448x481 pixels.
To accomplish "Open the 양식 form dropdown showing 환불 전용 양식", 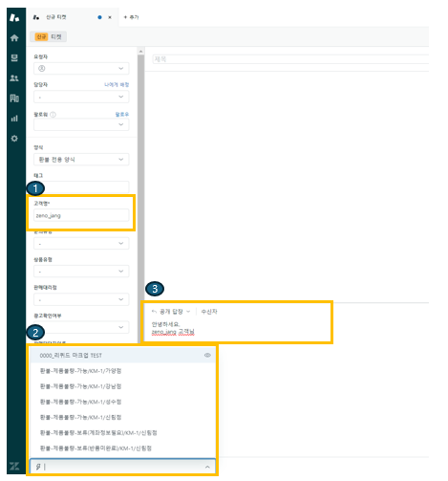I will pos(81,160).
